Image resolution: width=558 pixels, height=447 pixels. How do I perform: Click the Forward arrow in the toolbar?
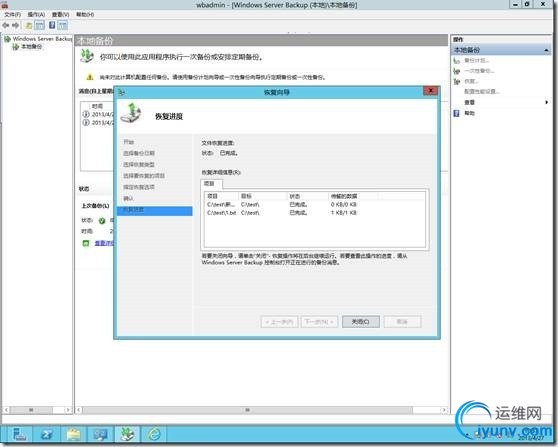coord(15,25)
